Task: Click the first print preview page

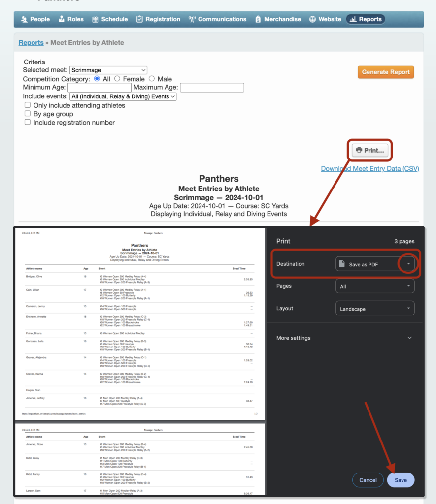Action: click(x=140, y=324)
